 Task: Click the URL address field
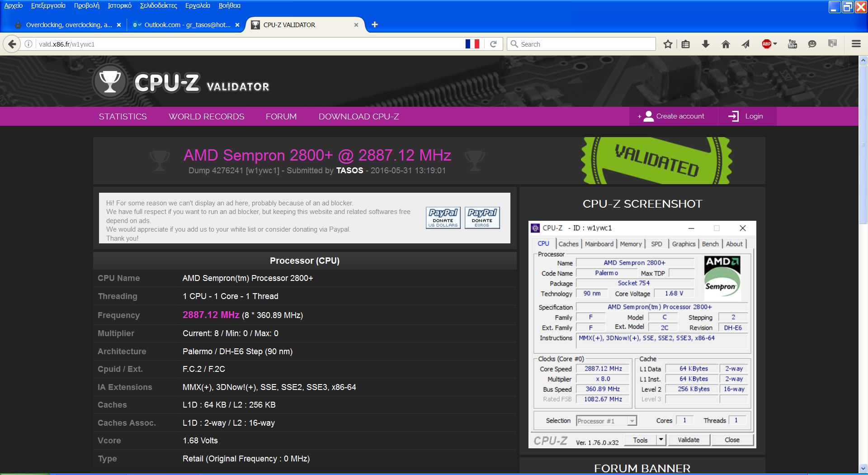(249, 44)
